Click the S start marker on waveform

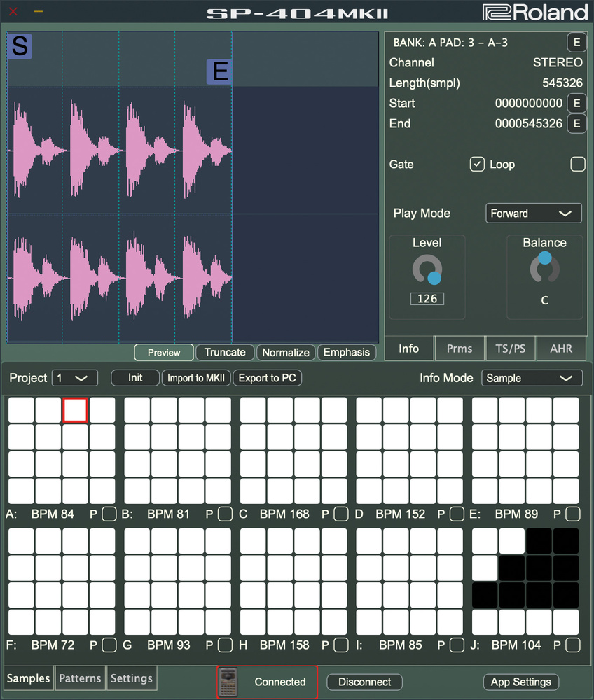19,46
